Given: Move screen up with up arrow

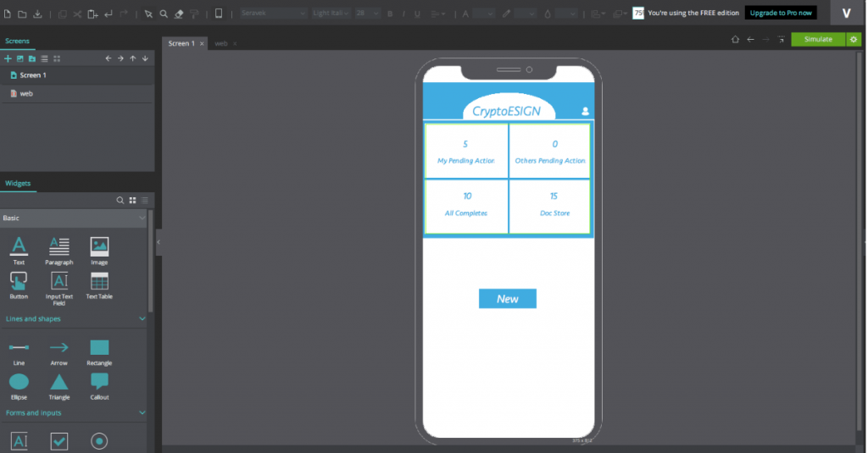Looking at the screenshot, I should click(133, 58).
